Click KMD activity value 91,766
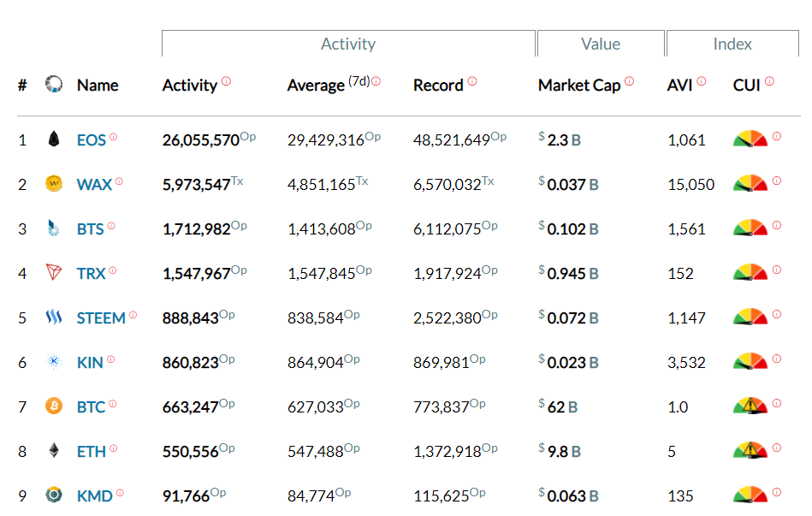Screen dimensions: 812x516 click(186, 496)
